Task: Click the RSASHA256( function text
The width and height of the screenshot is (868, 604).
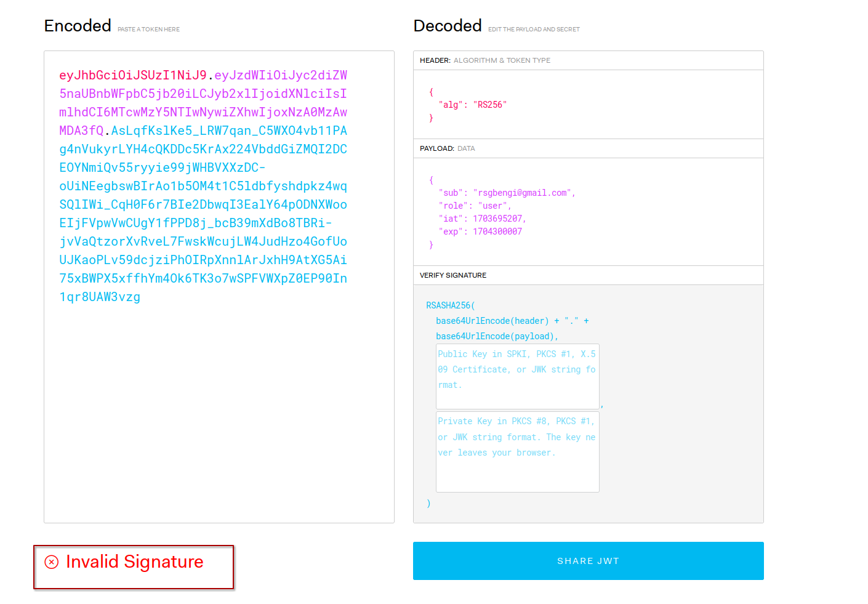Action: point(450,305)
